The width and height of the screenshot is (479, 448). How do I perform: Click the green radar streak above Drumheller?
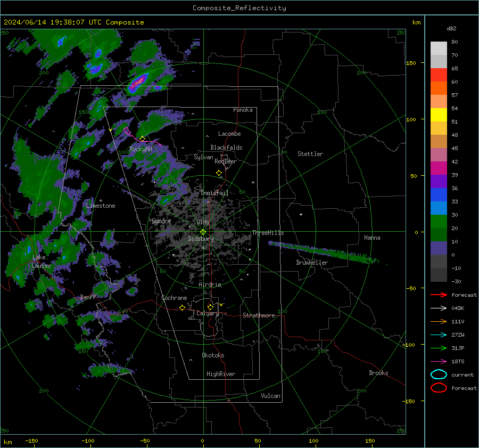point(323,252)
